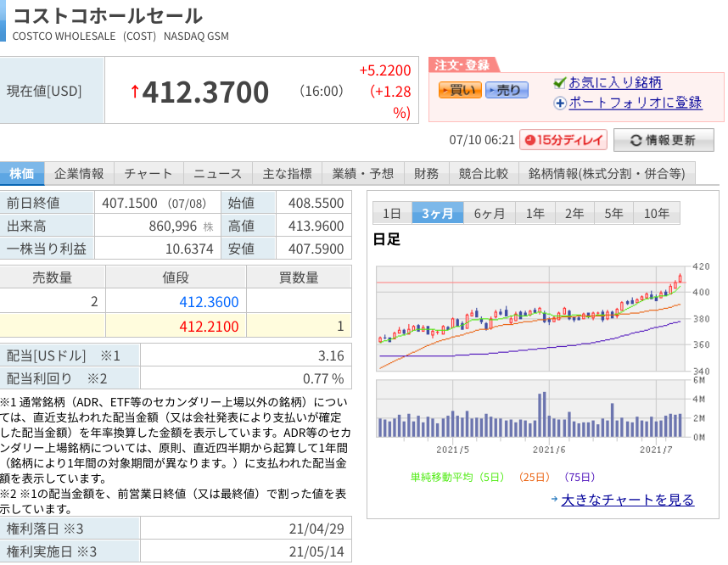Click the 出来高 value 860,996
The width and height of the screenshot is (728, 565).
pyautogui.click(x=173, y=227)
